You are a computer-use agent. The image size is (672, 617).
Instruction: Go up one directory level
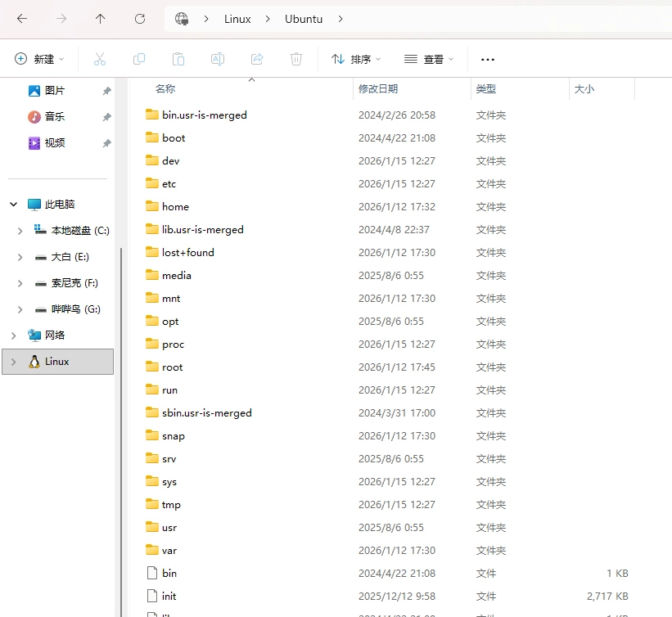pyautogui.click(x=100, y=19)
